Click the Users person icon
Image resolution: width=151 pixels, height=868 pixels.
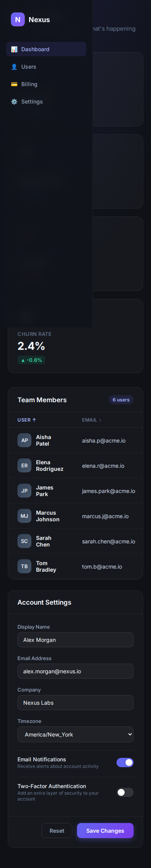pyautogui.click(x=14, y=67)
